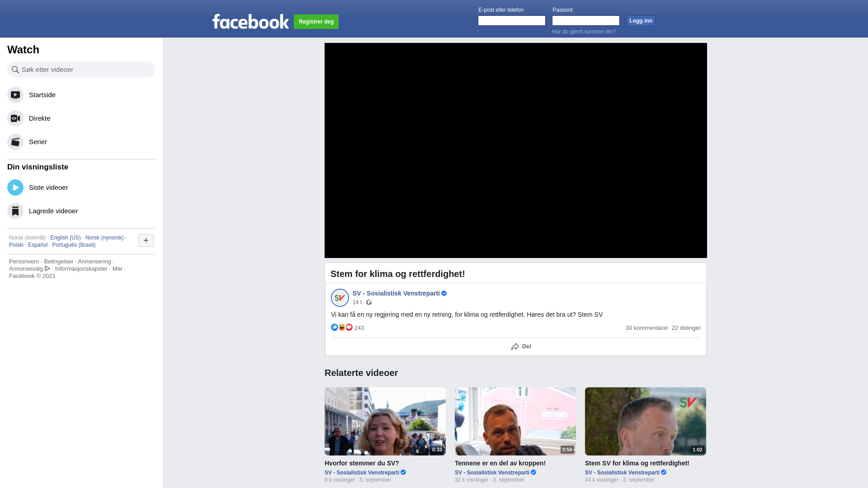Click the love heart reaction icon
868x488 pixels.
[x=349, y=327]
